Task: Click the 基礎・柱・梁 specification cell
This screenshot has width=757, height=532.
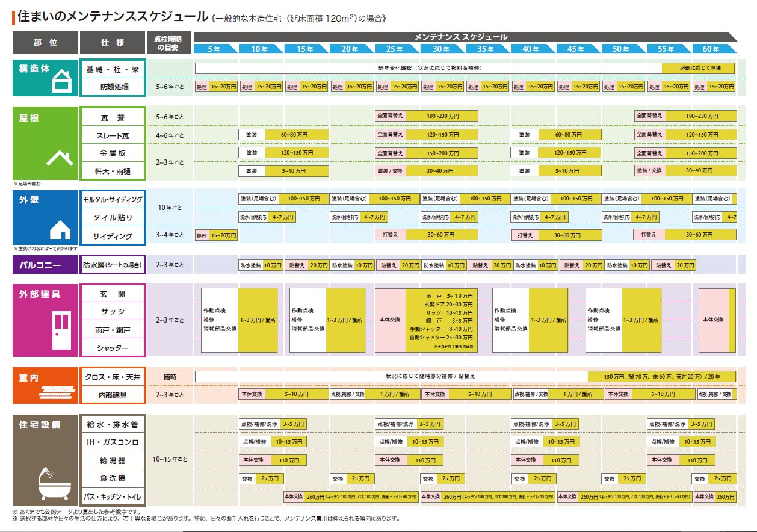Action: pos(113,70)
